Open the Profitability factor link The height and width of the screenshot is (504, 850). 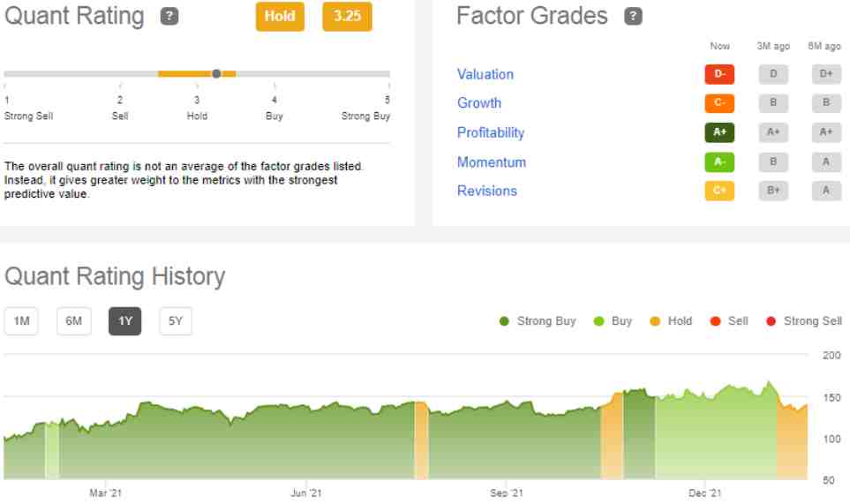[x=491, y=132]
